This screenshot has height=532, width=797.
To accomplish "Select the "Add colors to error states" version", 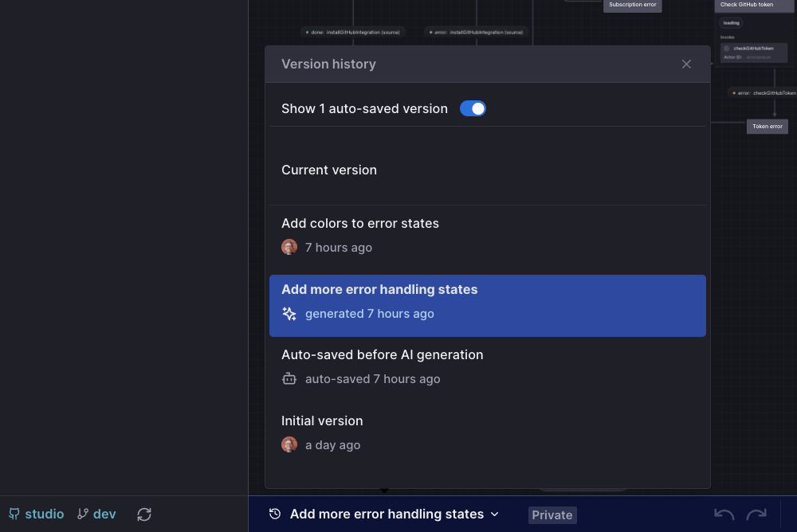I will pos(360,223).
